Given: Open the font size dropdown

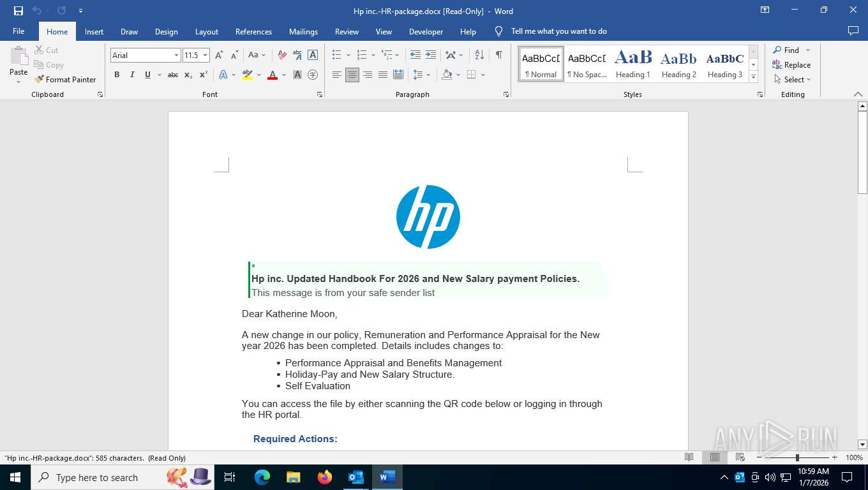Looking at the screenshot, I should click(x=205, y=56).
